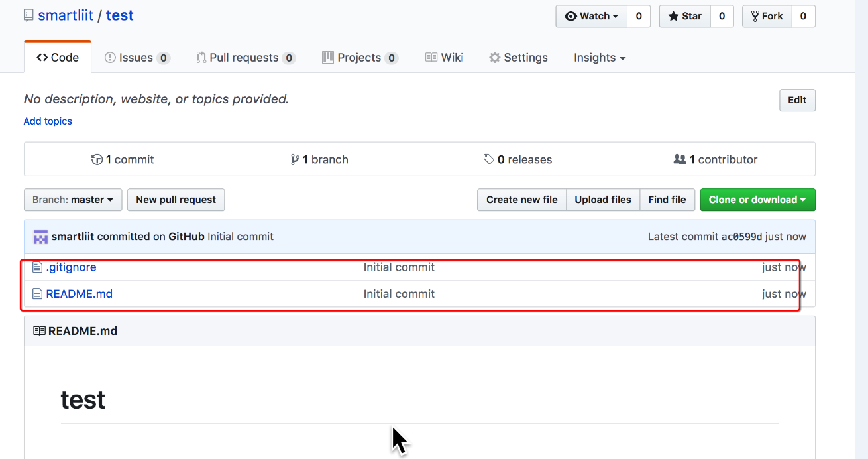Open smartliit committer name link
The width and height of the screenshot is (868, 459).
(73, 237)
